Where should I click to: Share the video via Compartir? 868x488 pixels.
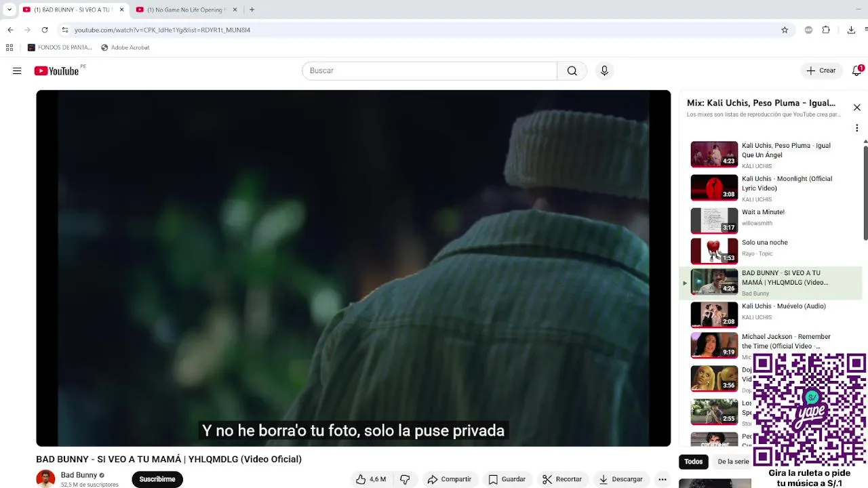[x=449, y=479]
